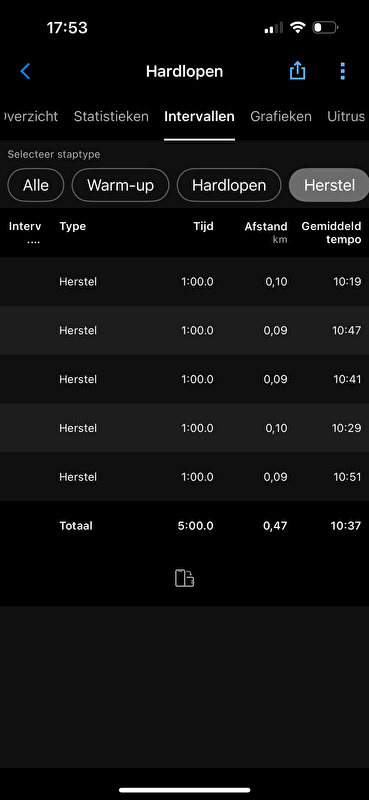Tap the battery indicator in status bar

(x=325, y=27)
